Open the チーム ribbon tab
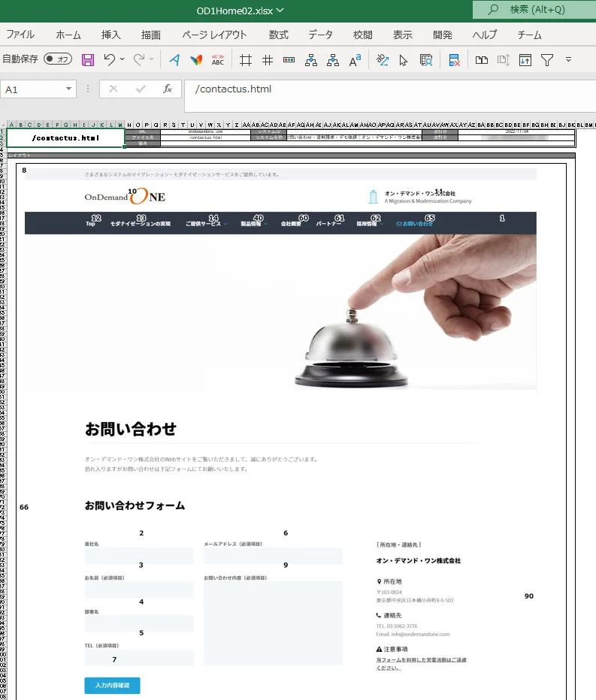The width and height of the screenshot is (596, 700). (529, 35)
